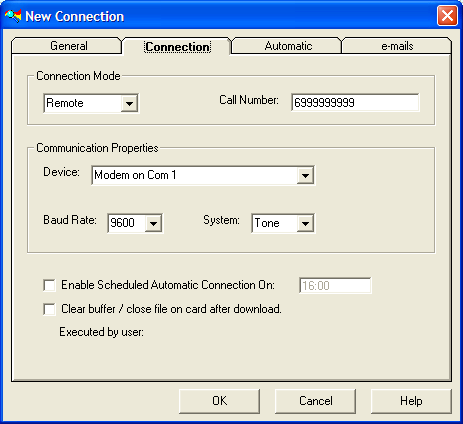Enable Scheduled Automatic Connection checkbox
This screenshot has width=463, height=424.
pyautogui.click(x=49, y=285)
